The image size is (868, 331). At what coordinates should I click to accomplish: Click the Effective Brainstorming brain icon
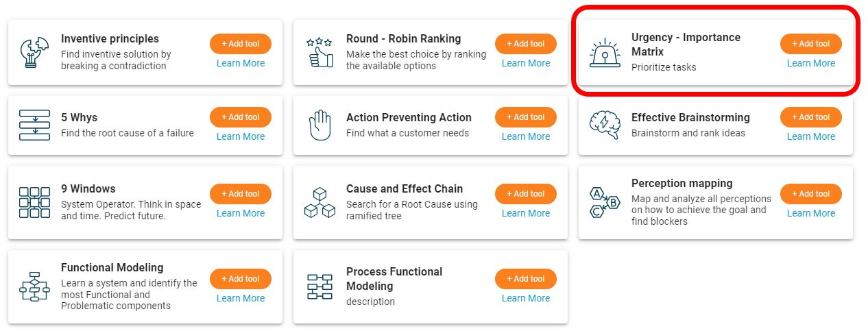click(x=605, y=125)
